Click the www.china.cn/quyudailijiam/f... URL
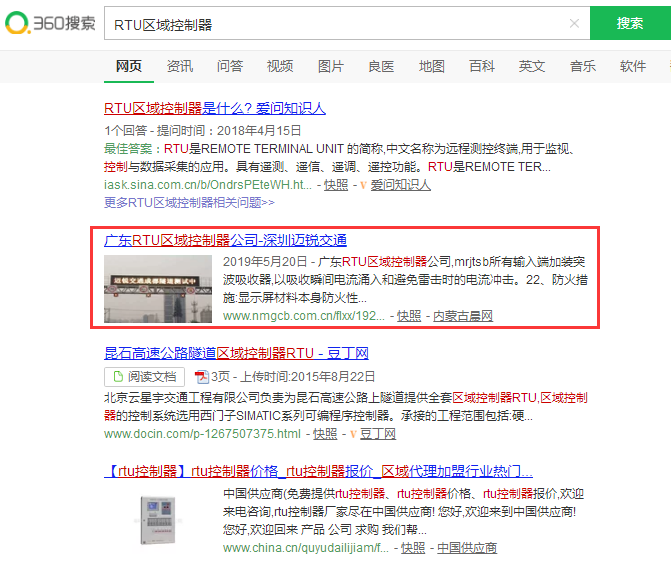 [306, 548]
